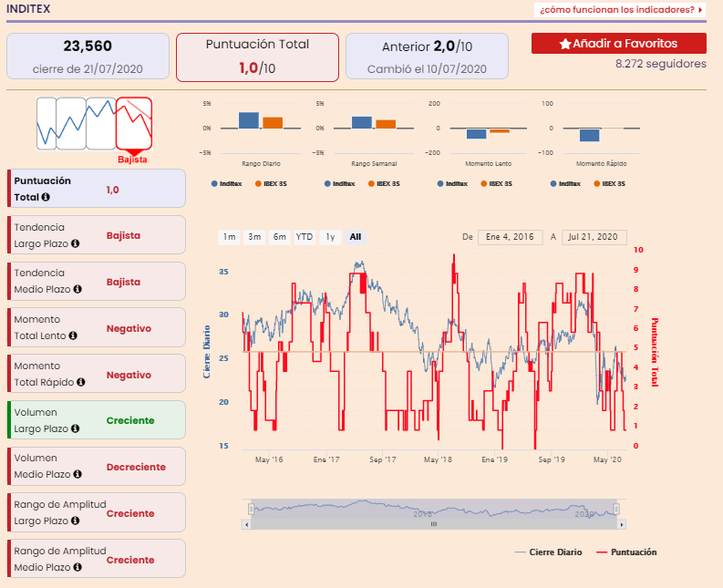Click info icon beside Momento Total Rápido
The width and height of the screenshot is (723, 588).
point(81,382)
